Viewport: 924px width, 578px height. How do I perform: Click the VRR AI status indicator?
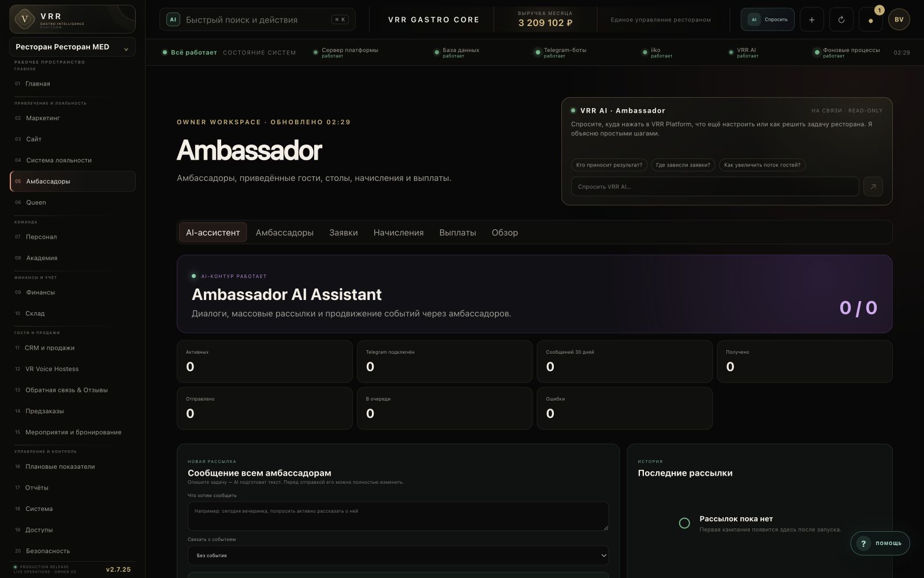743,53
